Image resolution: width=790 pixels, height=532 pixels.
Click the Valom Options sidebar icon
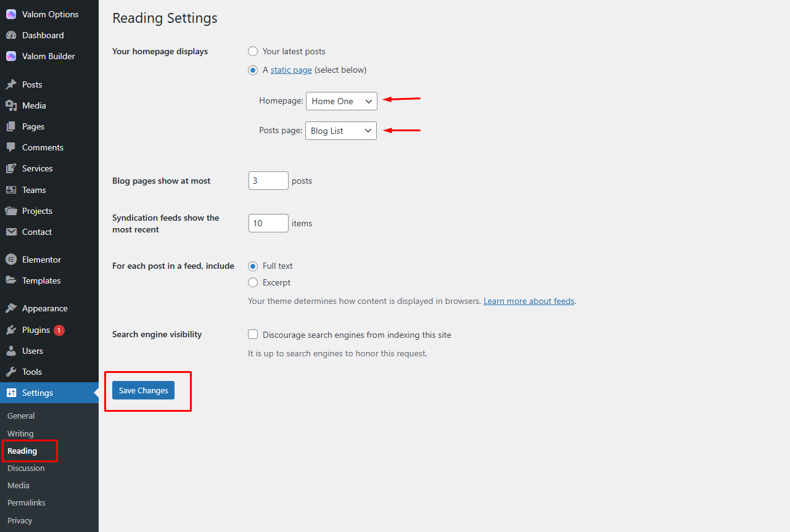click(x=11, y=14)
